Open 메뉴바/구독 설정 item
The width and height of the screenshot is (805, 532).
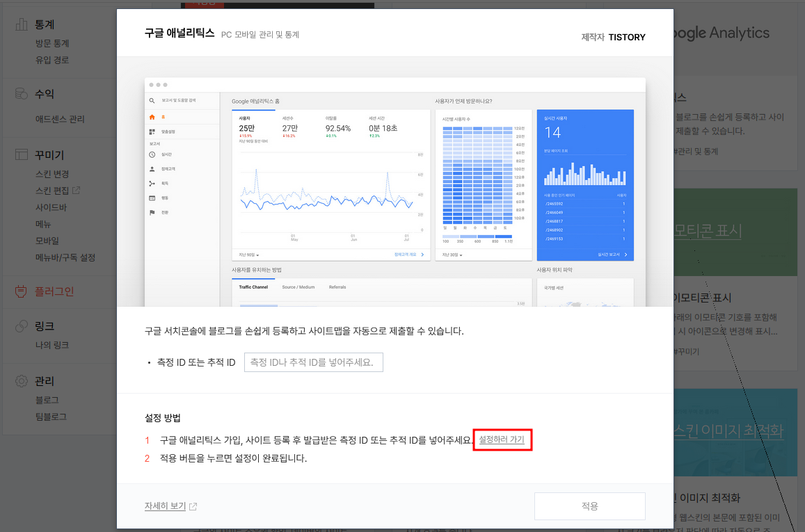click(x=65, y=257)
